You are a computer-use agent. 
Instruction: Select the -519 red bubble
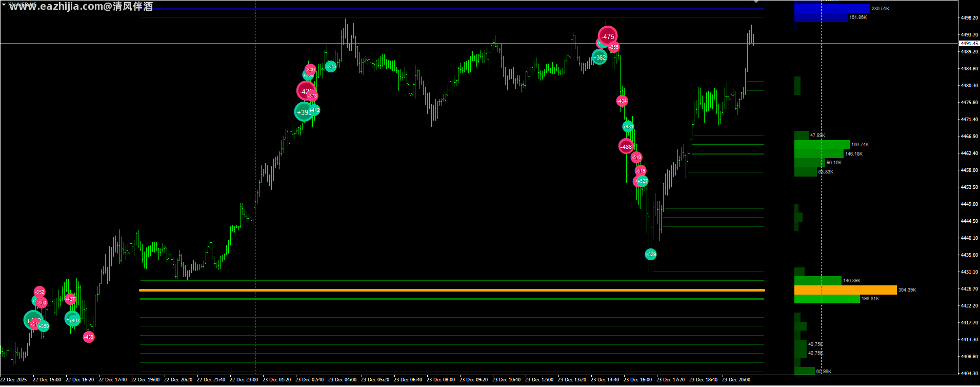641,171
